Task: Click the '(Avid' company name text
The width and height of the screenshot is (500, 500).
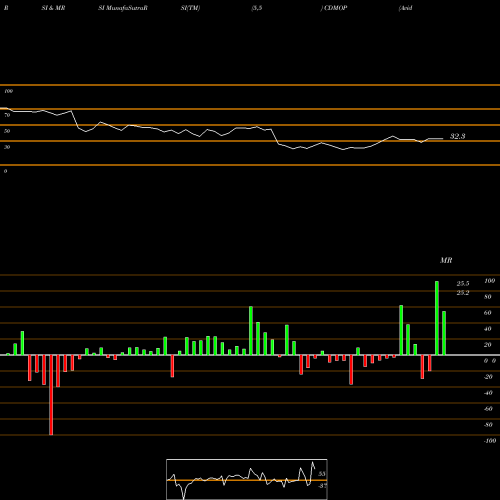Action: pos(406,8)
